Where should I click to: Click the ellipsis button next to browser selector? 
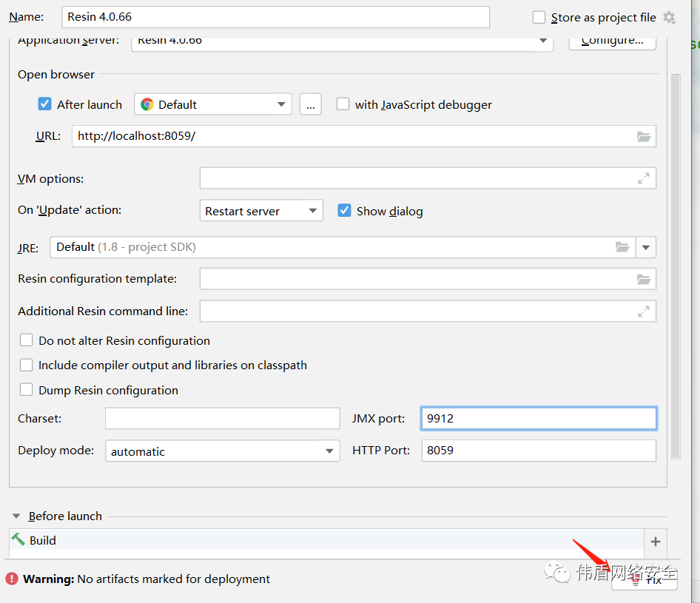(311, 104)
